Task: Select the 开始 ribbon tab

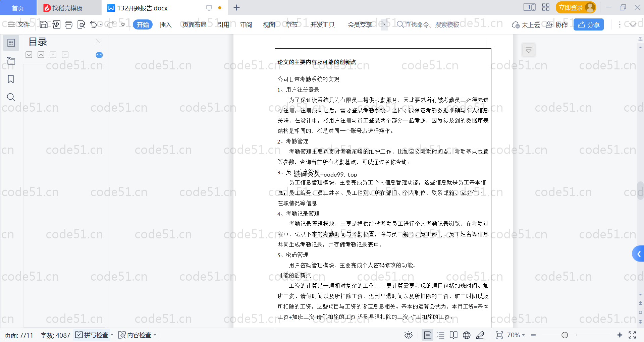Action: click(x=143, y=24)
